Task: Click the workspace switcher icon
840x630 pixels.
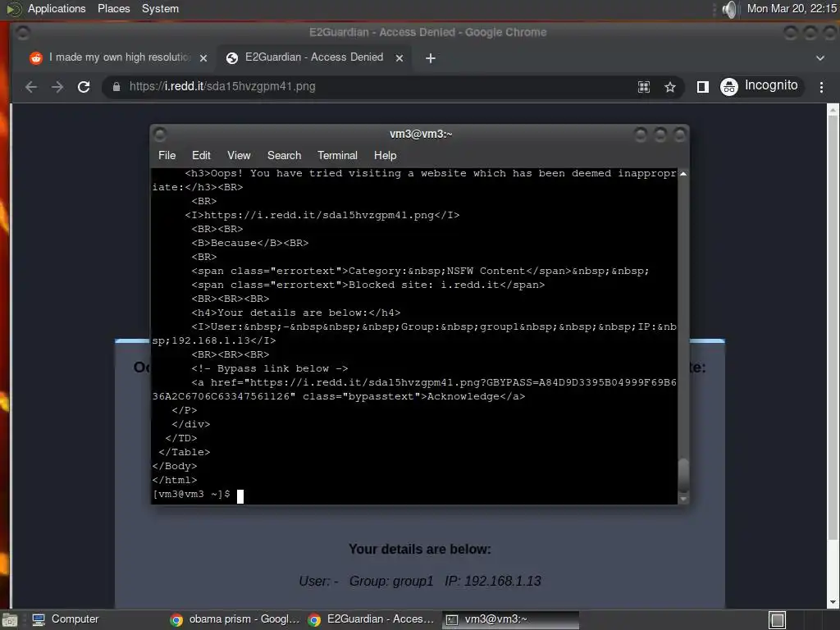Action: click(777, 620)
